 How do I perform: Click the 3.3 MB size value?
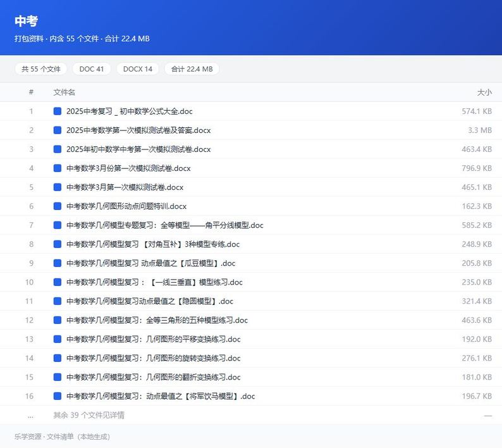(x=480, y=130)
